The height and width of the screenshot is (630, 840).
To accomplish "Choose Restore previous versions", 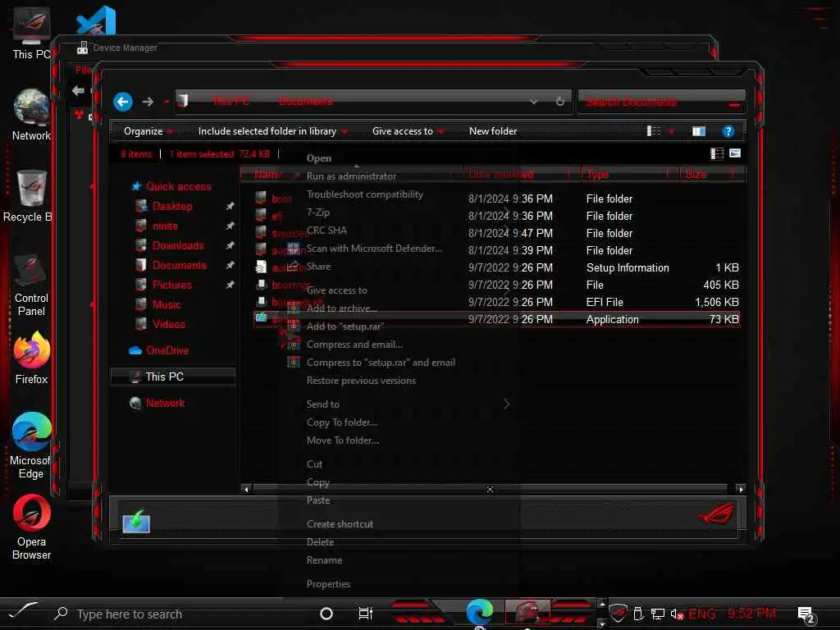I will coord(361,381).
